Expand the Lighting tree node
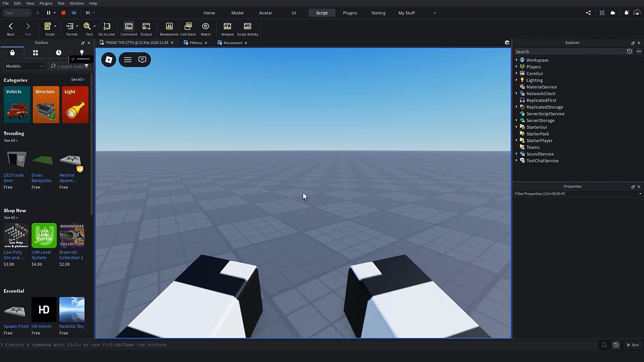 click(517, 80)
